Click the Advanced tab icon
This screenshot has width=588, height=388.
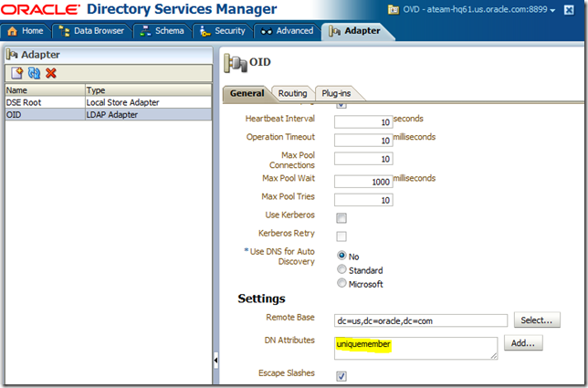pyautogui.click(x=267, y=31)
